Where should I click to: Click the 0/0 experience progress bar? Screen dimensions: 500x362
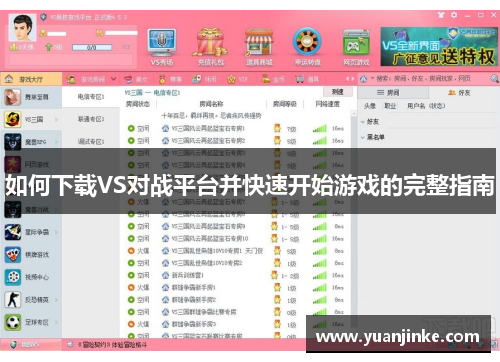pos(92,48)
